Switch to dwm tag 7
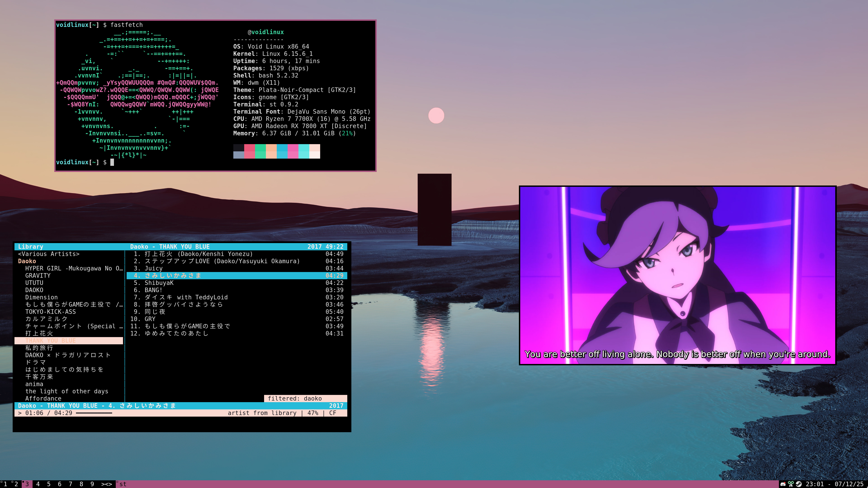 [70, 484]
